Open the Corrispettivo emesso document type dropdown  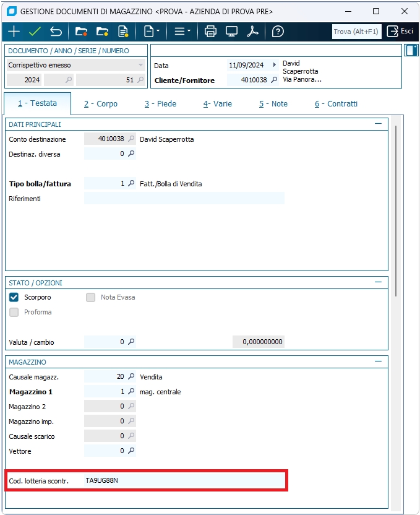point(76,65)
